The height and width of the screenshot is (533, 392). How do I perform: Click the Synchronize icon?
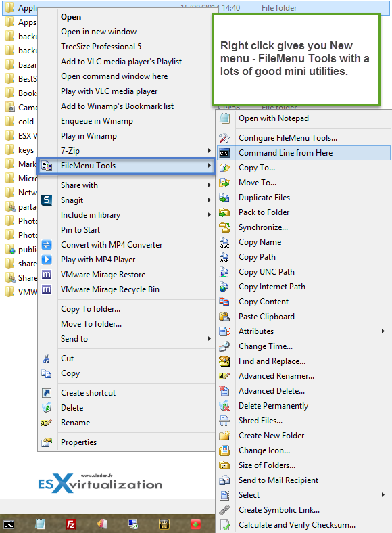click(224, 227)
